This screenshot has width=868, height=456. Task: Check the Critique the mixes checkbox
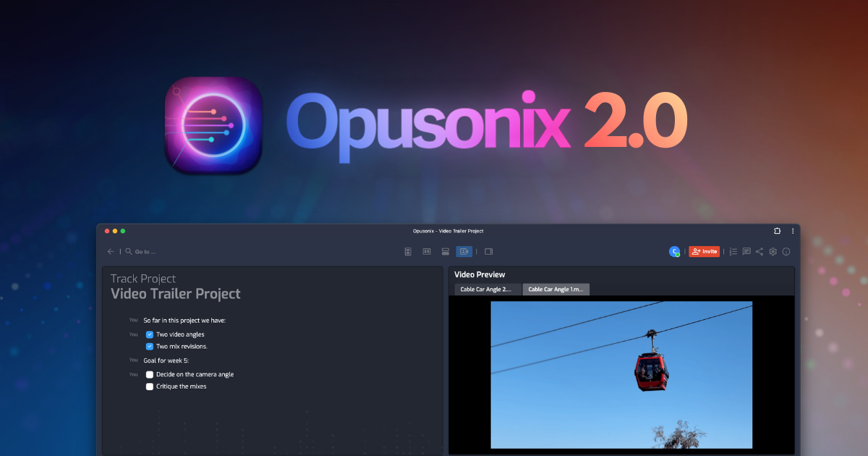point(149,386)
